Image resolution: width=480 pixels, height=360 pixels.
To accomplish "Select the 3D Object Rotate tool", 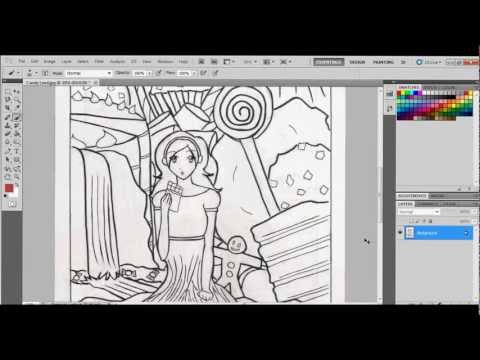I will pos(7,168).
